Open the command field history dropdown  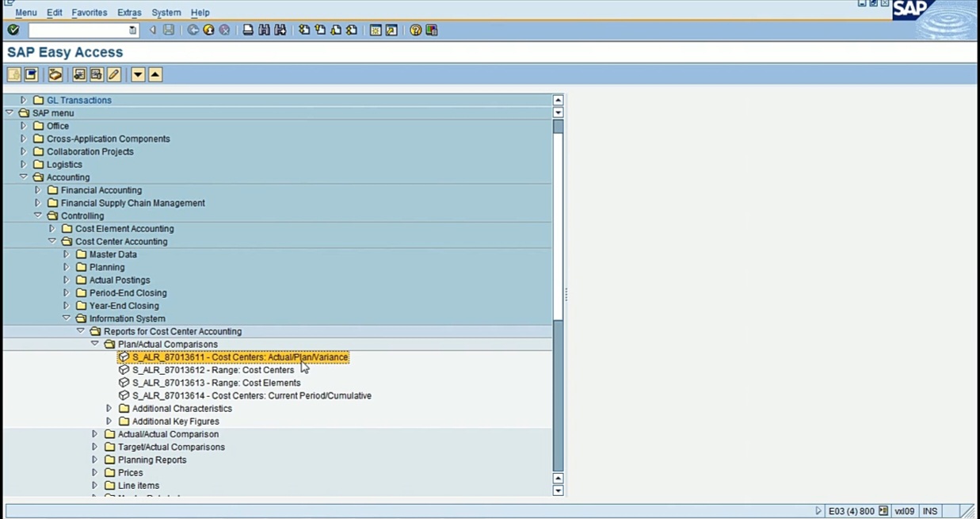coord(133,30)
